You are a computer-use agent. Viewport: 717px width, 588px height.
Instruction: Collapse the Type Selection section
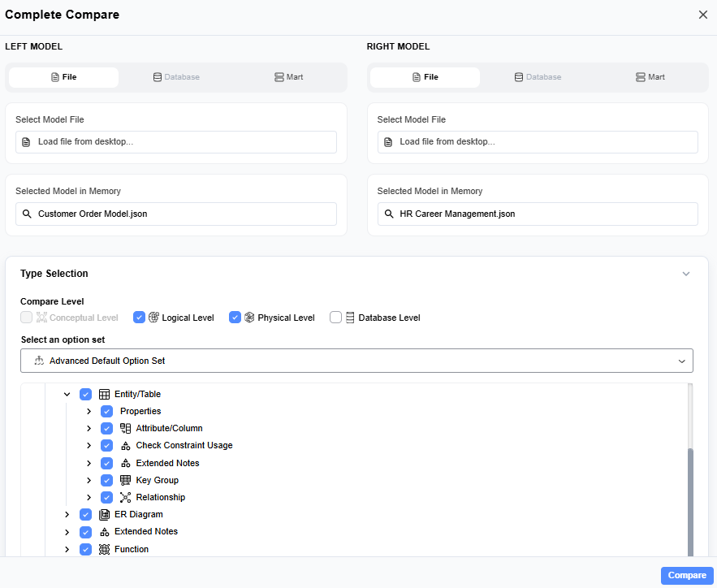(686, 274)
